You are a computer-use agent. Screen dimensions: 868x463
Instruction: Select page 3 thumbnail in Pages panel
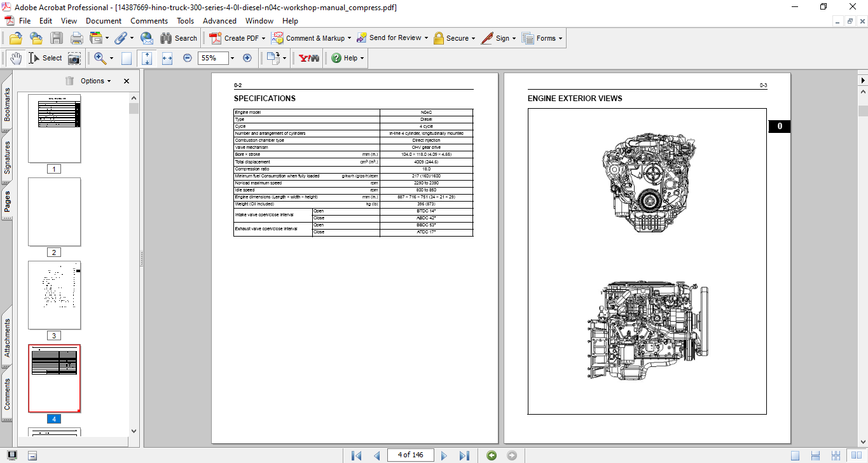coord(55,295)
